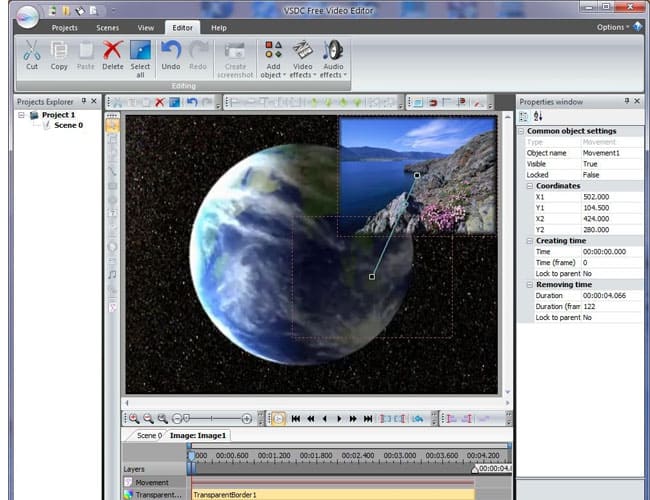Screen dimensions: 650x500
Task: Click the zoom in magnifier on timeline toolbar
Action: [x=133, y=418]
